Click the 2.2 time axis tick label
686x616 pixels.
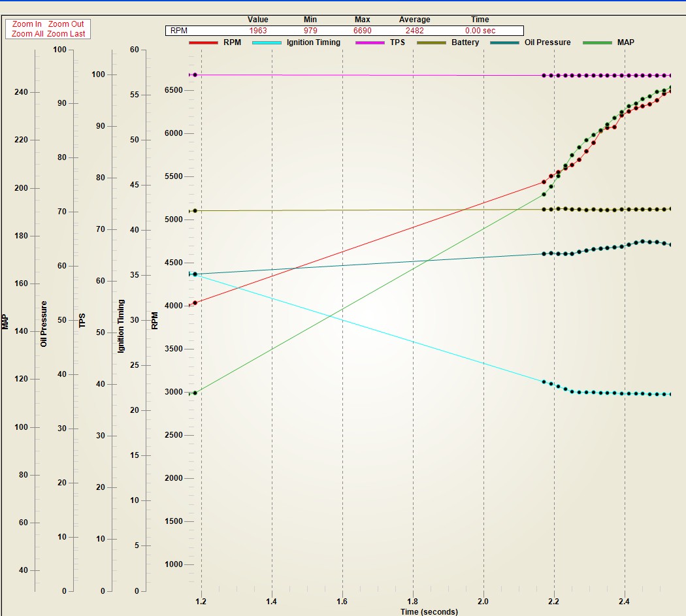tap(553, 602)
